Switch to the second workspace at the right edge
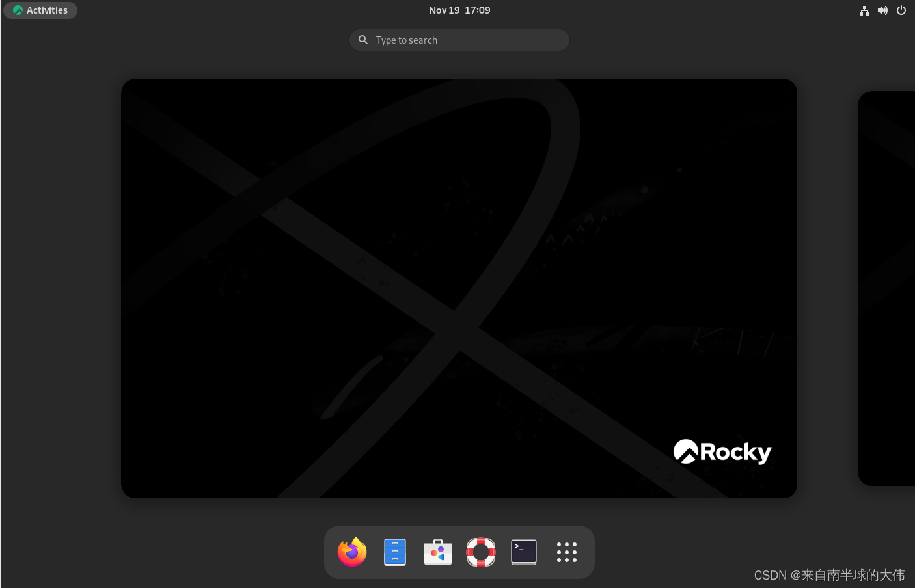The image size is (915, 588). [x=887, y=288]
